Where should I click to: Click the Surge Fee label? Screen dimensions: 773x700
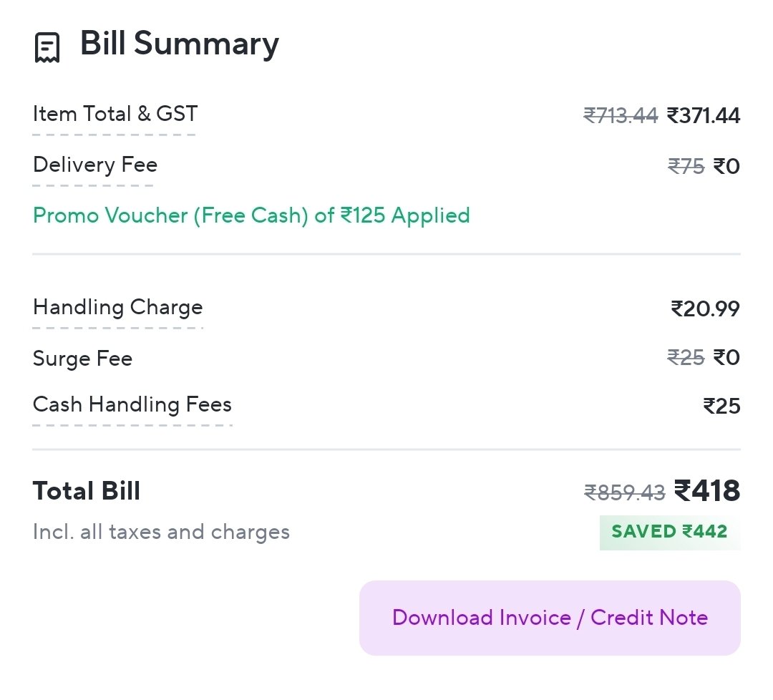(82, 358)
